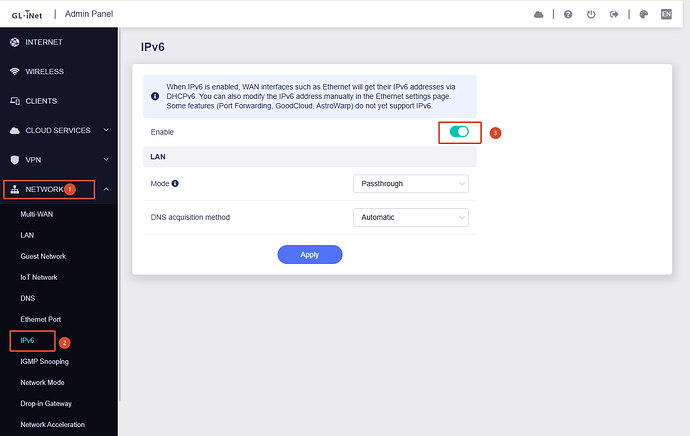
Task: Open the theme palette icon
Action: (643, 15)
